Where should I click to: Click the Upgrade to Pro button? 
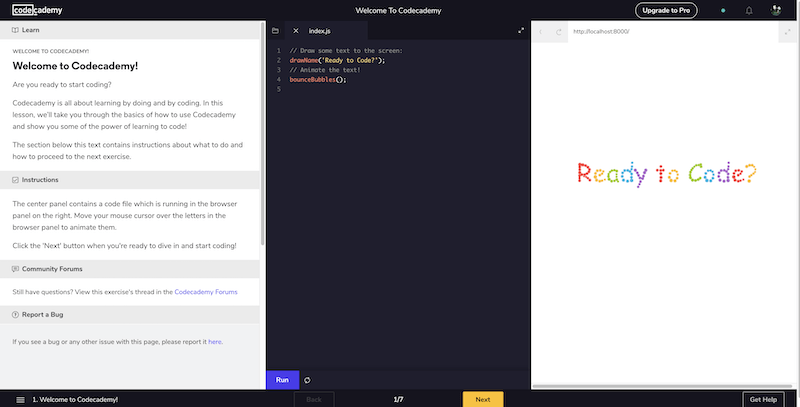pos(666,10)
